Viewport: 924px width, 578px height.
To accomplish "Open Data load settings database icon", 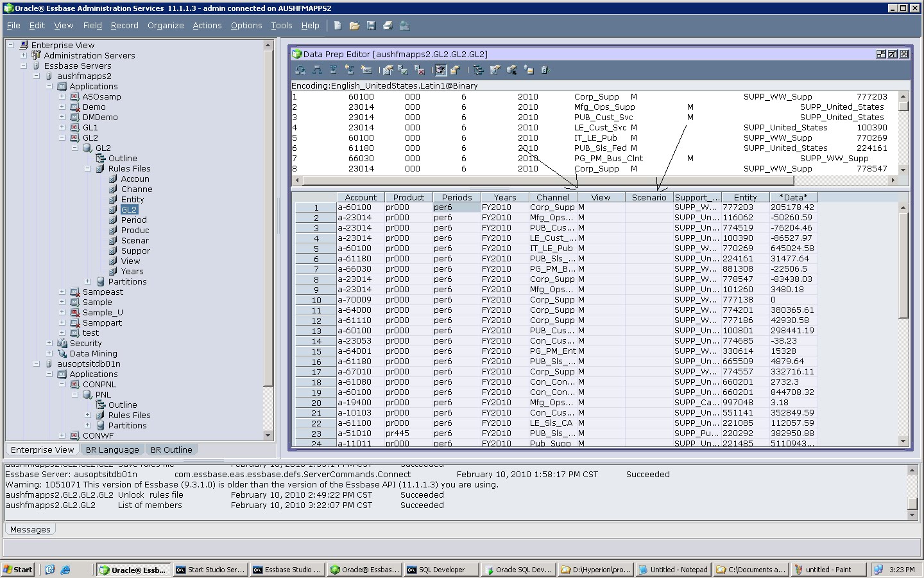I will (x=511, y=70).
